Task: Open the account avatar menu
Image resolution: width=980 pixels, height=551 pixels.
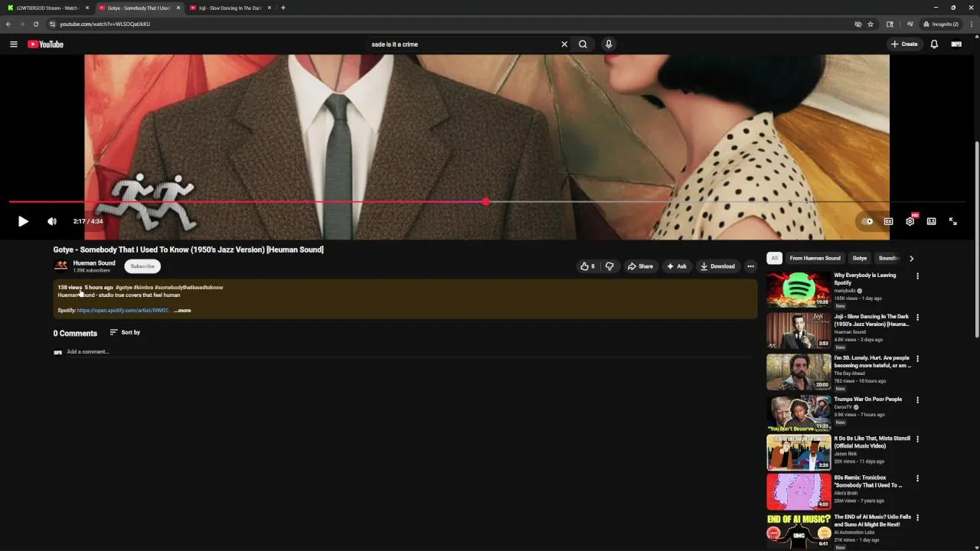Action: [956, 44]
